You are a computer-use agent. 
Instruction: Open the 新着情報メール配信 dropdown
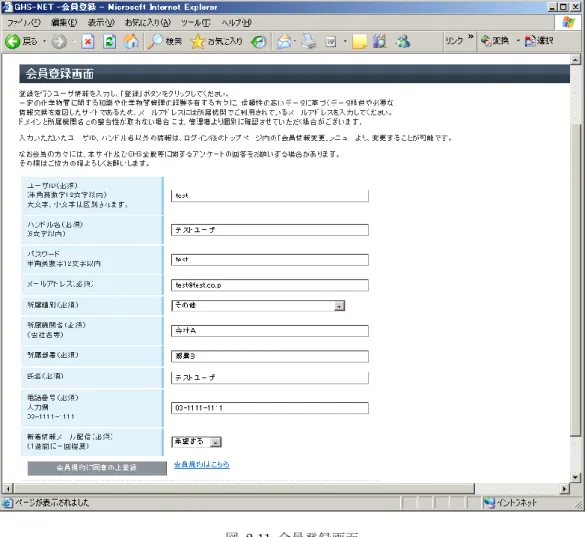(216, 442)
